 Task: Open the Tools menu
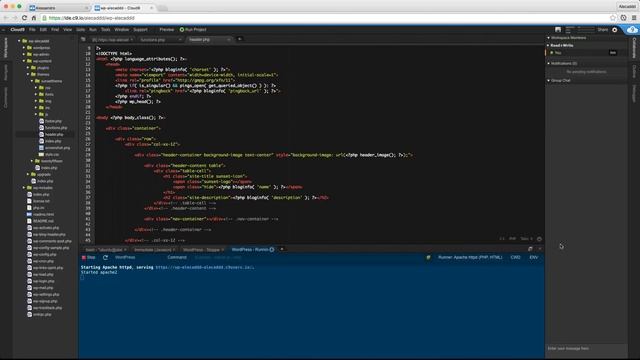pos(106,29)
